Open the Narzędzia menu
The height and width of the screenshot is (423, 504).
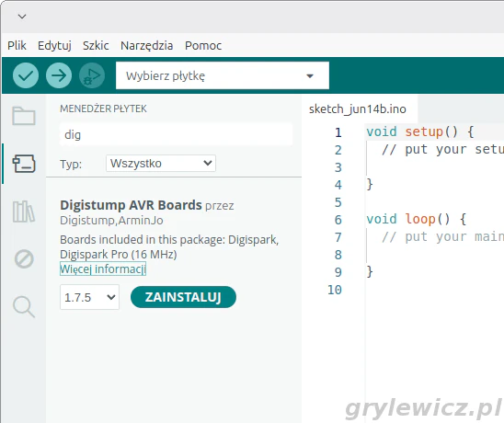[146, 46]
